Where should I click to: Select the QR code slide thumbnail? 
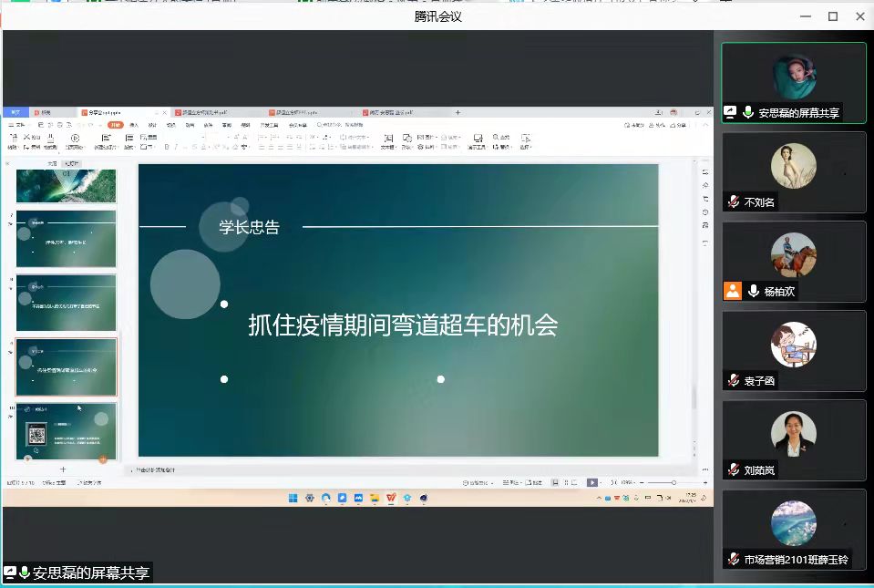pyautogui.click(x=66, y=430)
